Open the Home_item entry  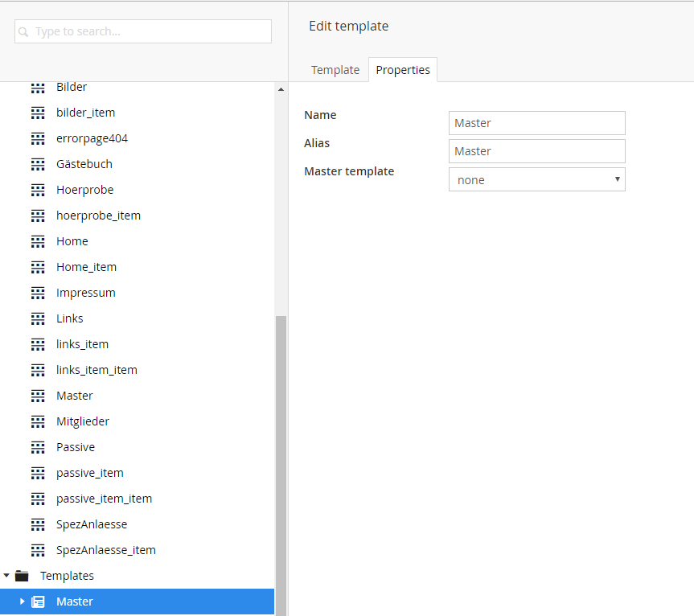(86, 267)
